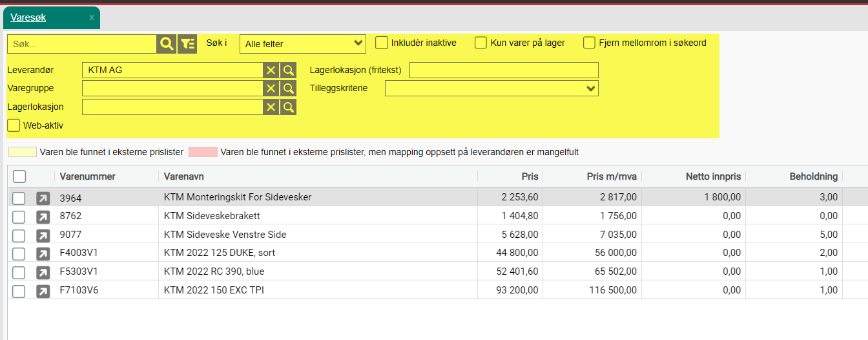
Task: Check the row checkbox for item 9077
Action: coord(19,235)
